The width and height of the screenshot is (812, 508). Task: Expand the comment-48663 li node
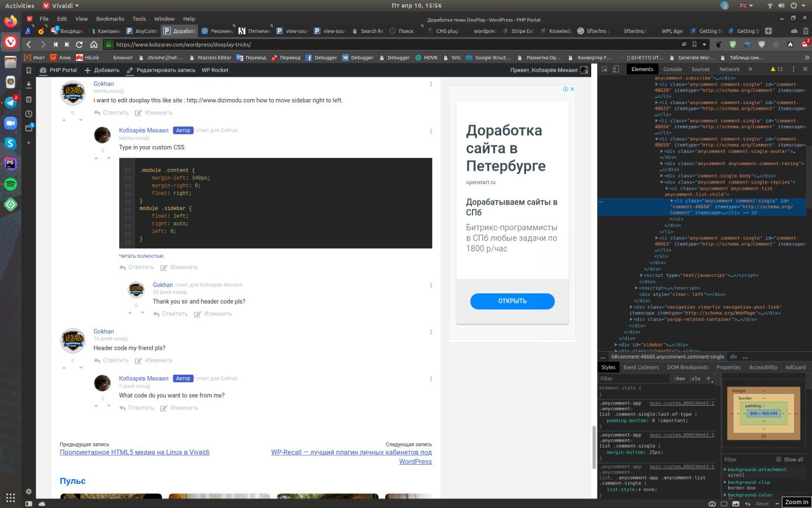click(x=657, y=237)
